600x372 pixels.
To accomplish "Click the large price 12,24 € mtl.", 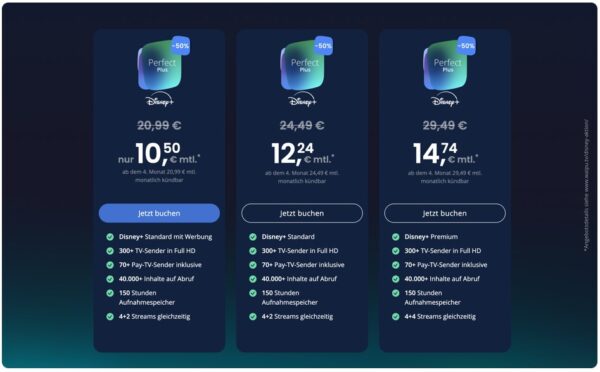I will click(x=303, y=154).
